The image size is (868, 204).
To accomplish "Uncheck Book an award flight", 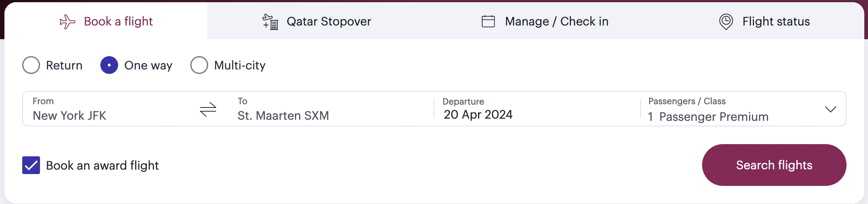I will (31, 165).
